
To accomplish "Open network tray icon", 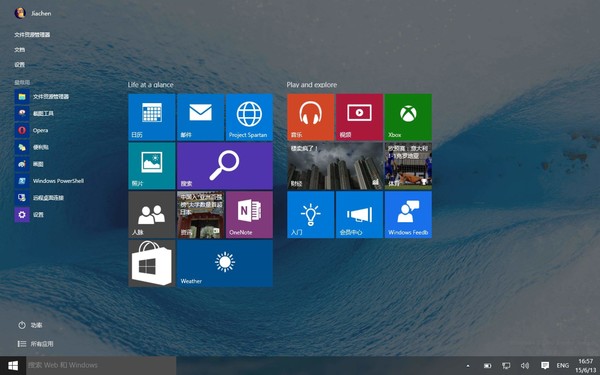I will pos(506,366).
